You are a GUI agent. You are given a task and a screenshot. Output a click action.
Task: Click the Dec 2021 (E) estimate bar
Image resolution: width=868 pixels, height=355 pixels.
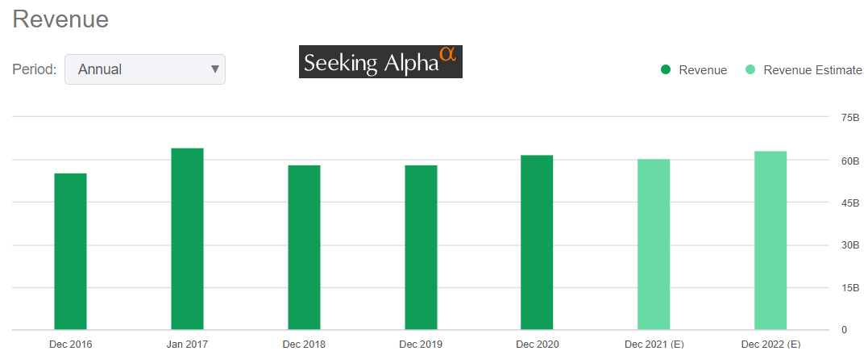pos(654,244)
